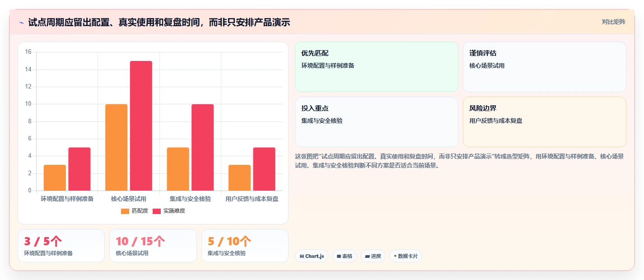
Task: Click the description paragraph starting 这张图把
Action: 460,161
